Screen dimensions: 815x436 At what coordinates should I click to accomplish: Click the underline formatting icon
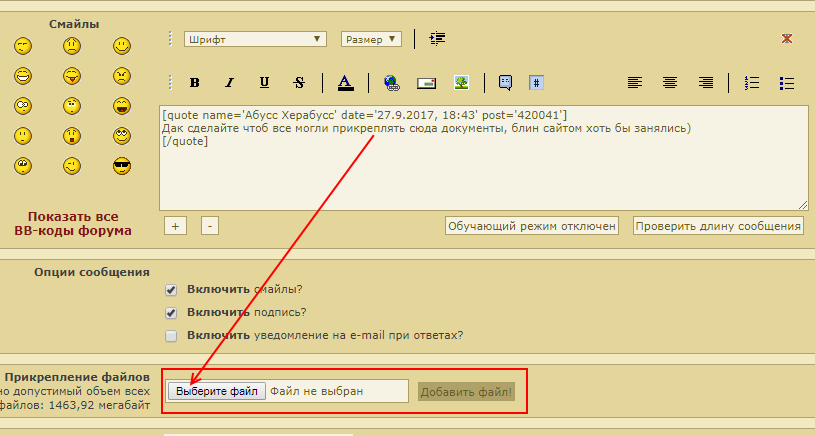coord(264,83)
